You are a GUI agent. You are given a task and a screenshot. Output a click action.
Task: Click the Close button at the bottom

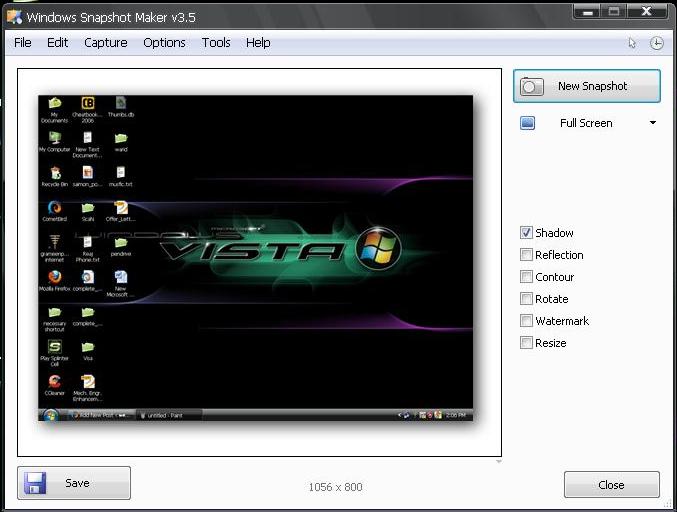(x=611, y=485)
